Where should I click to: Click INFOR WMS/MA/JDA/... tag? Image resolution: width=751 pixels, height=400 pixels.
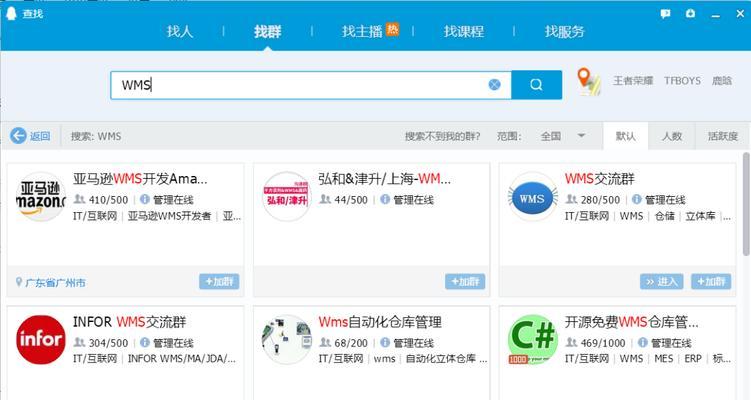182,358
